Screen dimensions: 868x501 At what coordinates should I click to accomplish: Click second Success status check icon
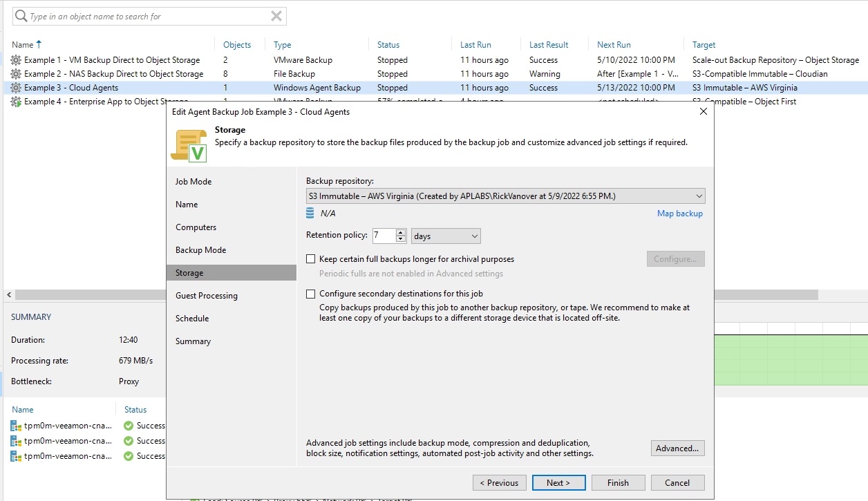click(x=129, y=441)
